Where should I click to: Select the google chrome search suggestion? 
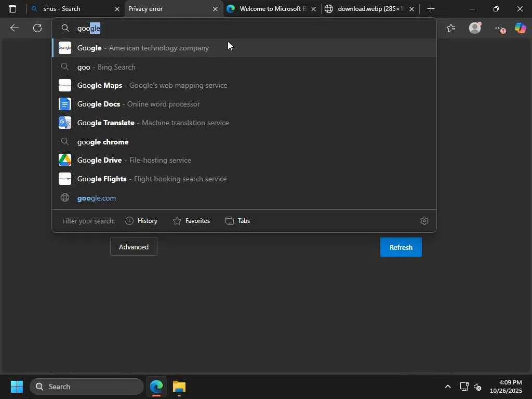(244, 141)
